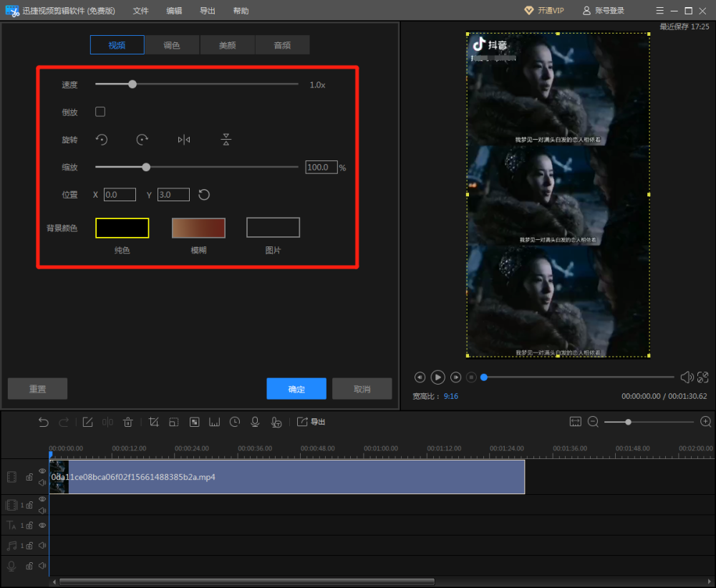Click the crop tool in timeline toolbar

click(153, 422)
